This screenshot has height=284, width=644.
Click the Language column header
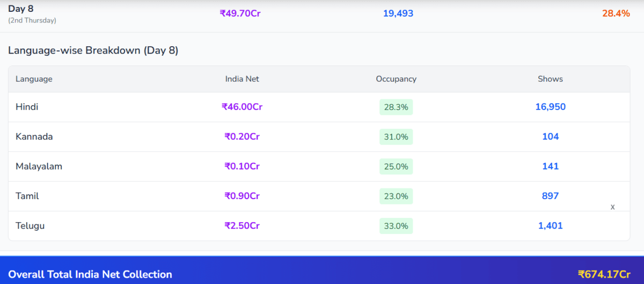coord(34,79)
